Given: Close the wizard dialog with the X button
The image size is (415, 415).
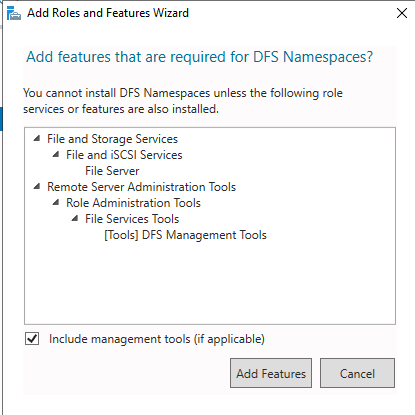Looking at the screenshot, I should click(x=402, y=13).
